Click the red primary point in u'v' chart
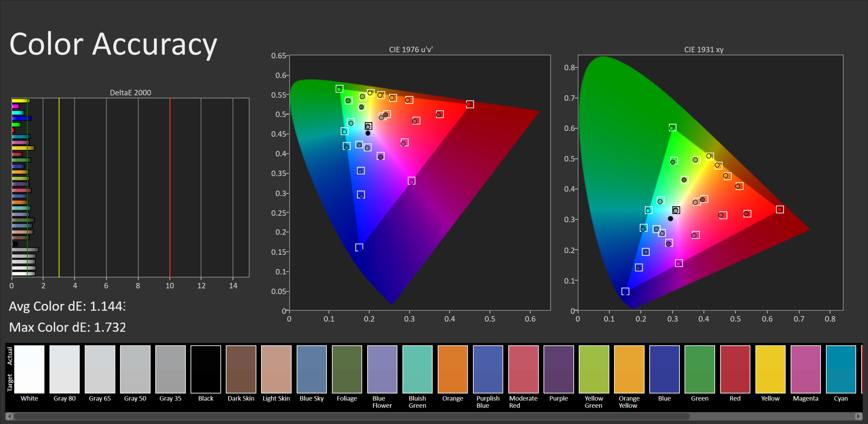This screenshot has width=868, height=424. pyautogui.click(x=470, y=104)
